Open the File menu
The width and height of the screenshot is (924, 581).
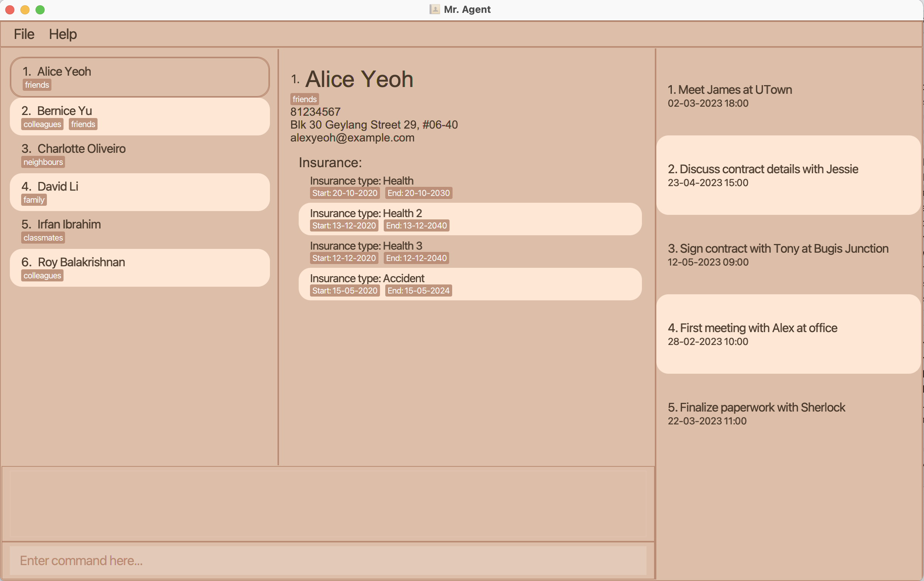[24, 34]
